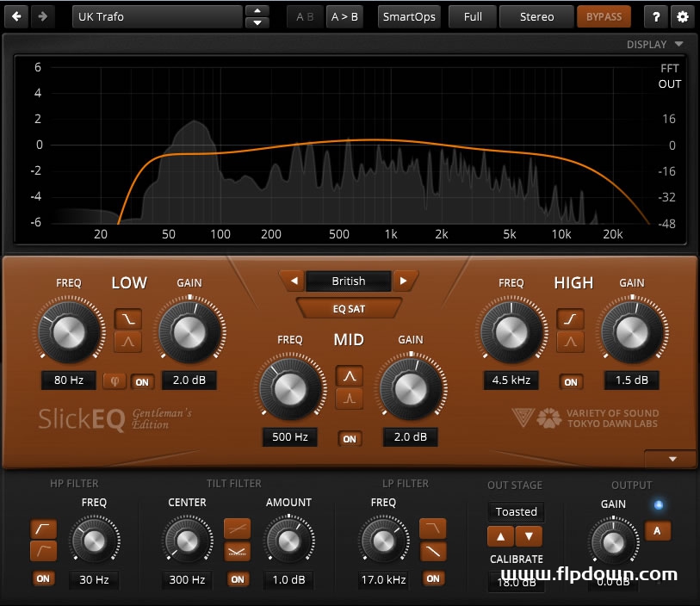This screenshot has height=606, width=700.
Task: Expand the DISPLAY options menu
Action: 654,44
